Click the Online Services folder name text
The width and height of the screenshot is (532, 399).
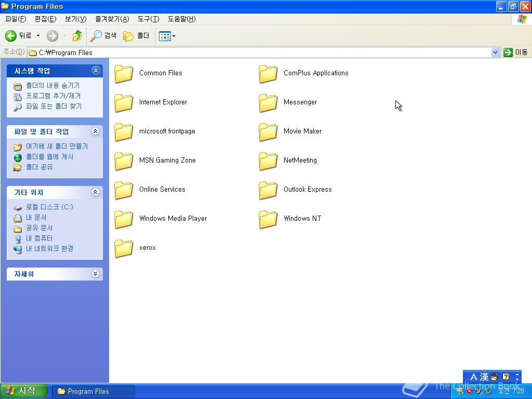162,189
